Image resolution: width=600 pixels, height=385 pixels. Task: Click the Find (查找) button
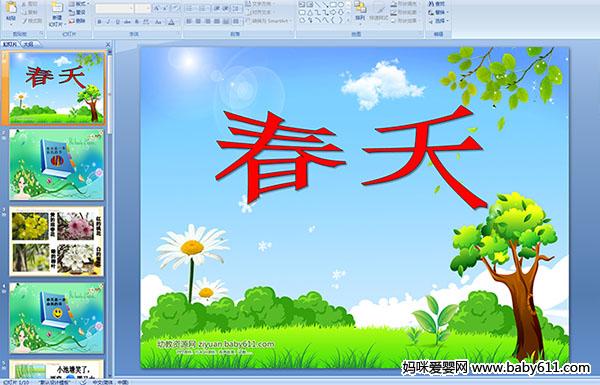(437, 4)
